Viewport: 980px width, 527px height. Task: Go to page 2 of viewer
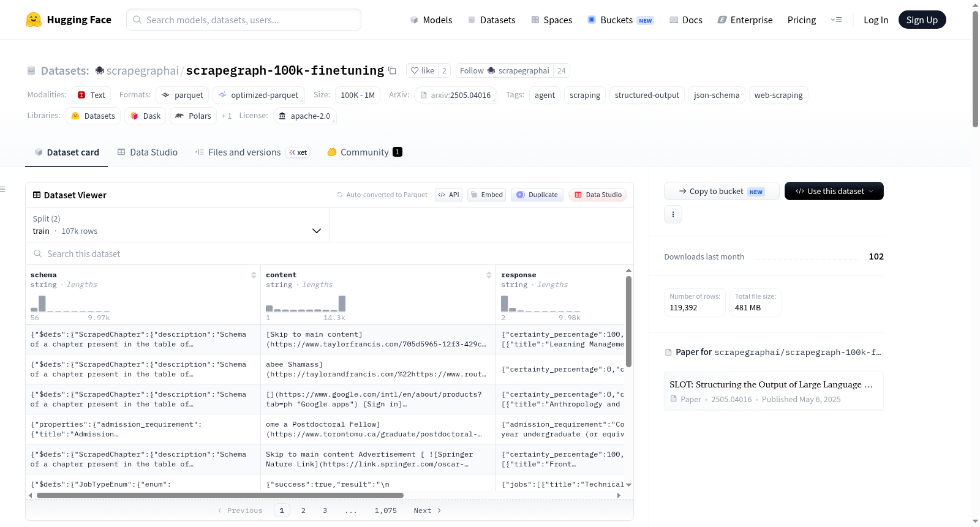pos(303,510)
